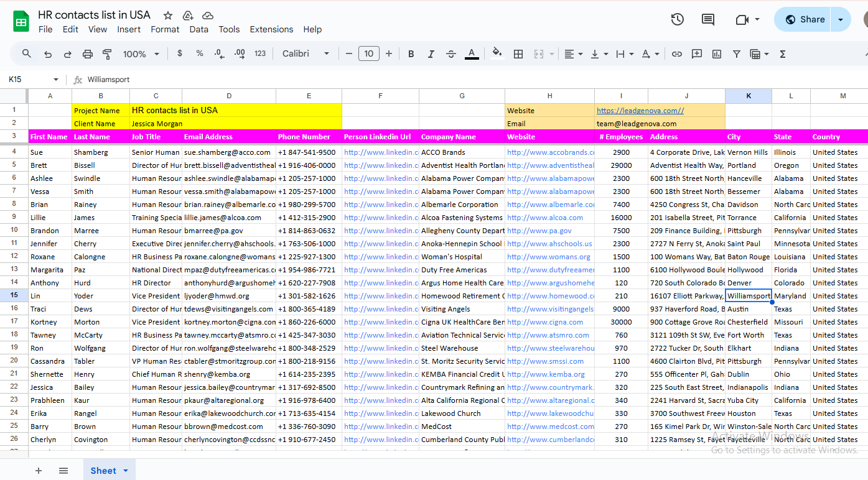The image size is (868, 480).
Task: Print the spreadsheet
Action: (x=88, y=54)
